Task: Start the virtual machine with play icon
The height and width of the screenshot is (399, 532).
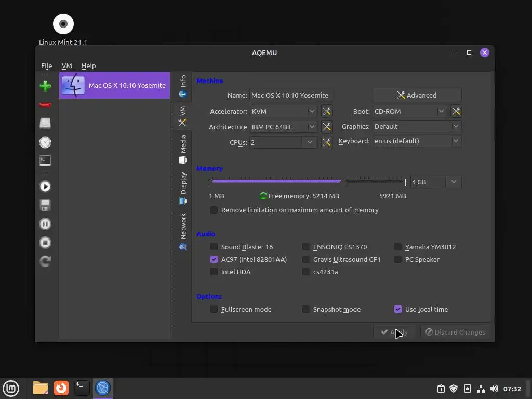Action: [45, 187]
